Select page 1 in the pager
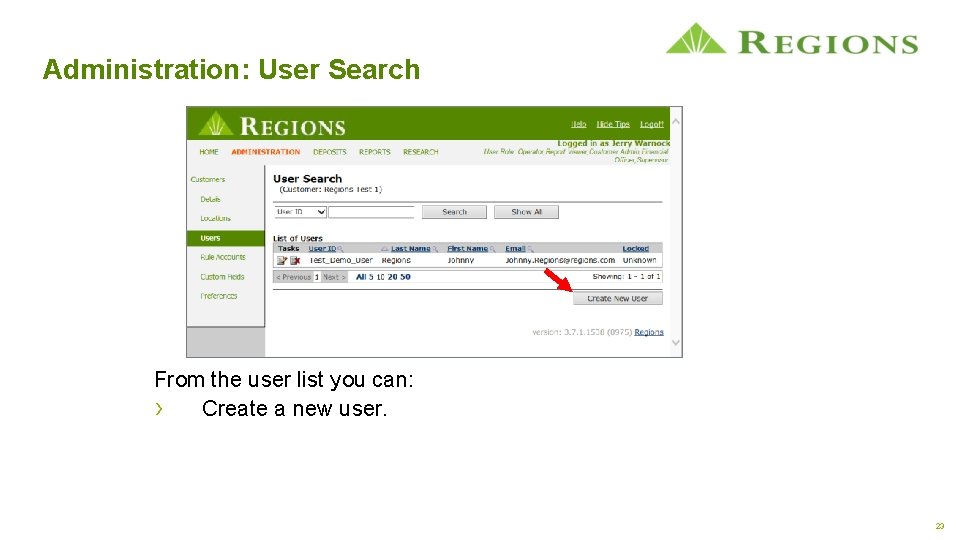 point(317,277)
